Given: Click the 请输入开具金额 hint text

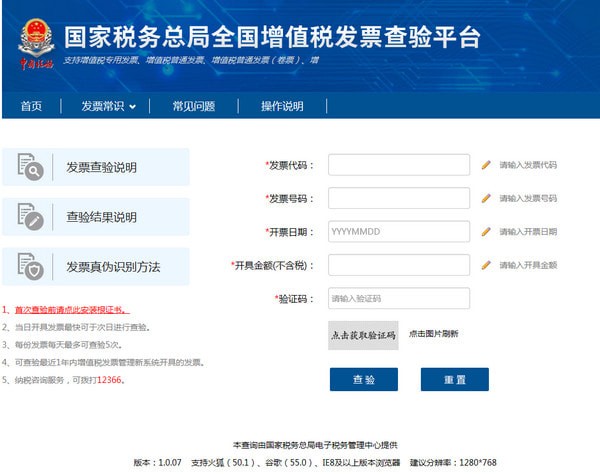Looking at the screenshot, I should pos(528,265).
